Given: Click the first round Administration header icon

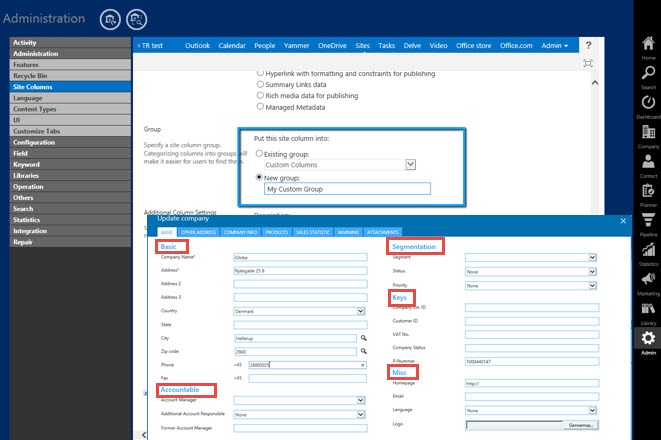Looking at the screenshot, I should 110,19.
